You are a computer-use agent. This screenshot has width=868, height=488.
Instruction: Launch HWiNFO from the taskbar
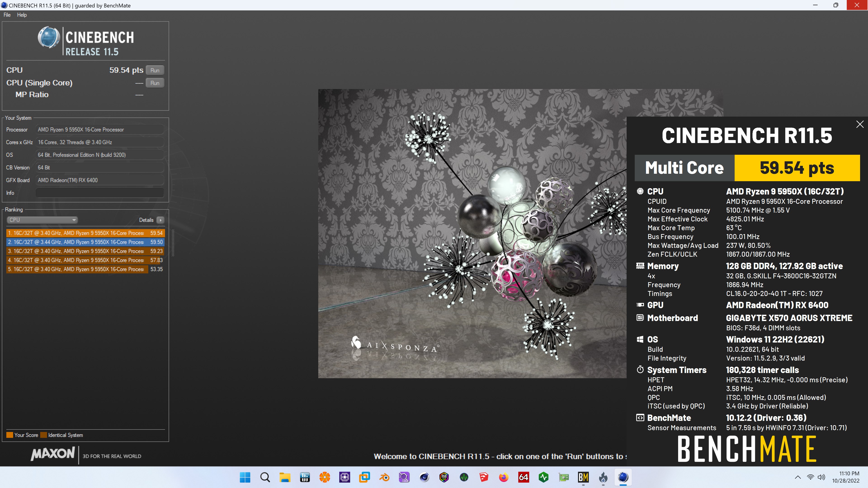pos(305,477)
